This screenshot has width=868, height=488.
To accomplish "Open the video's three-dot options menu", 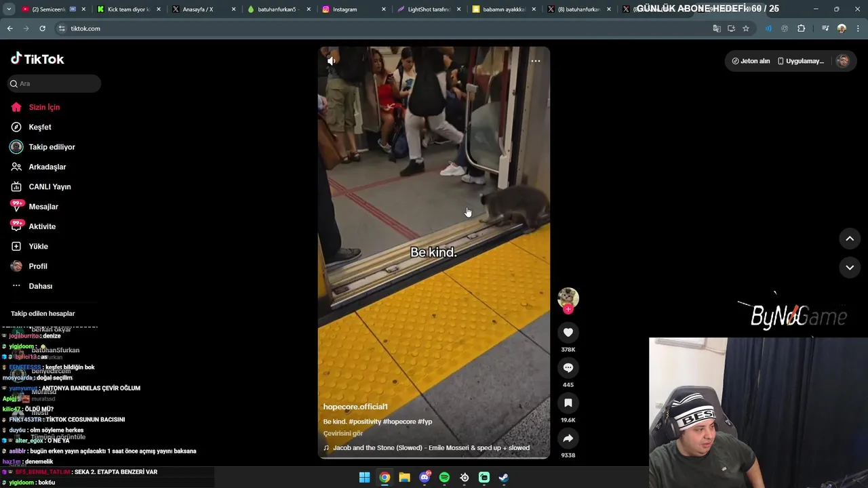I will point(535,61).
